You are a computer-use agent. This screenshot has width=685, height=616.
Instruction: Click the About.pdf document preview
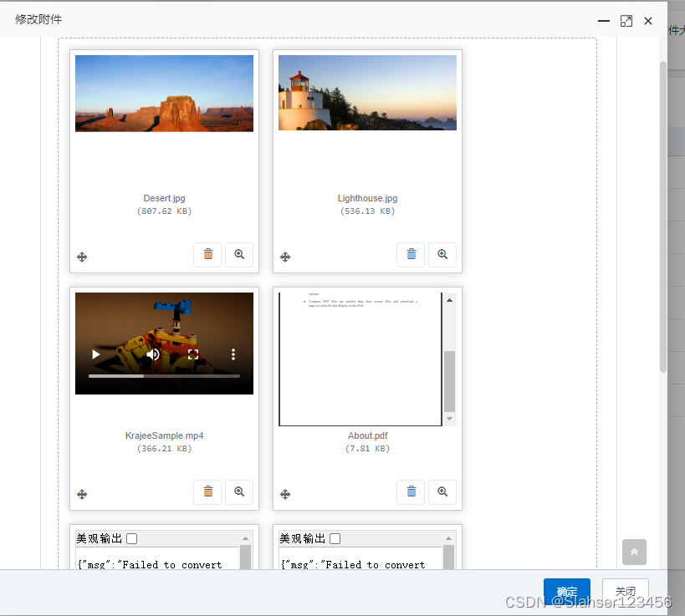[x=360, y=359]
